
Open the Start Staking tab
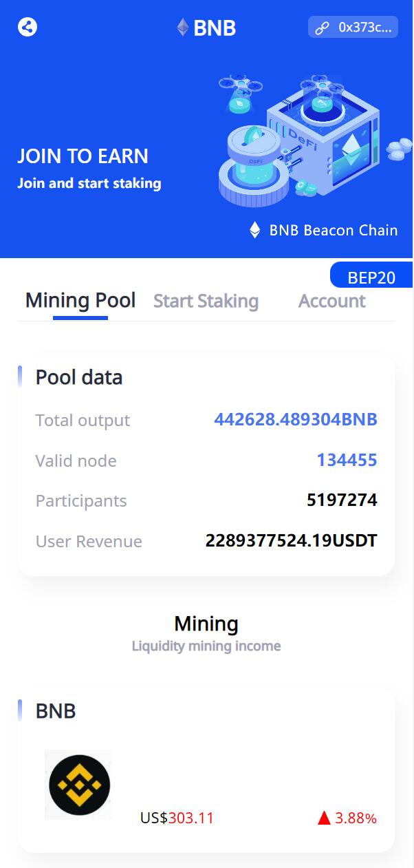click(206, 301)
